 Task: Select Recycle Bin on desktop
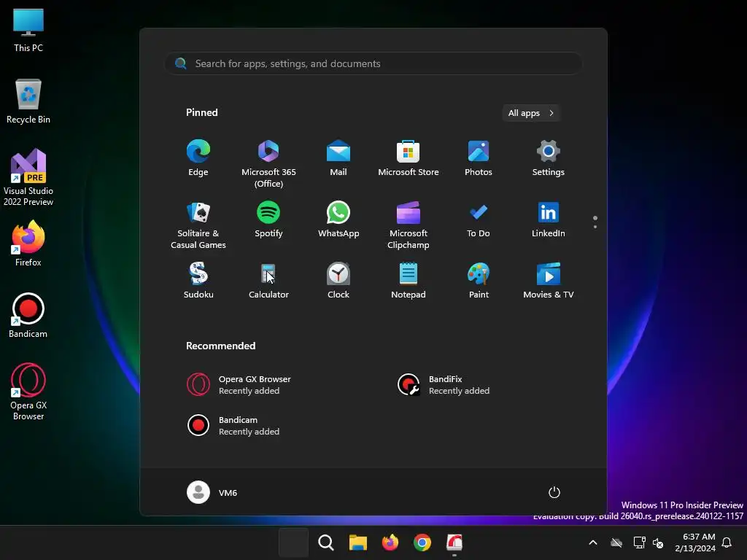(x=28, y=101)
